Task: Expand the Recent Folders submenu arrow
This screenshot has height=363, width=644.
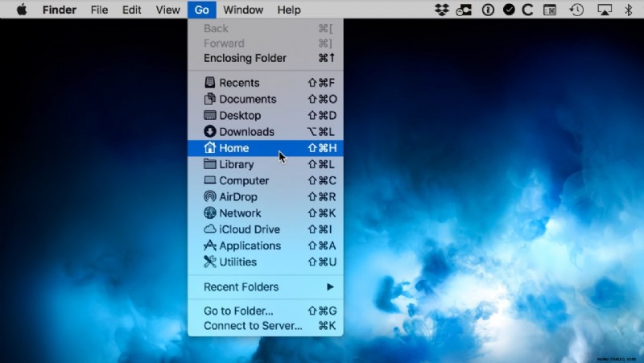Action: (x=330, y=287)
